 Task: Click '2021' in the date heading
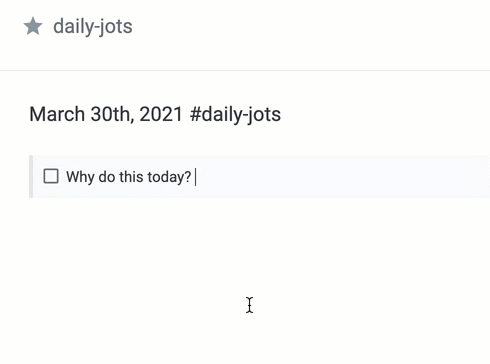point(161,114)
